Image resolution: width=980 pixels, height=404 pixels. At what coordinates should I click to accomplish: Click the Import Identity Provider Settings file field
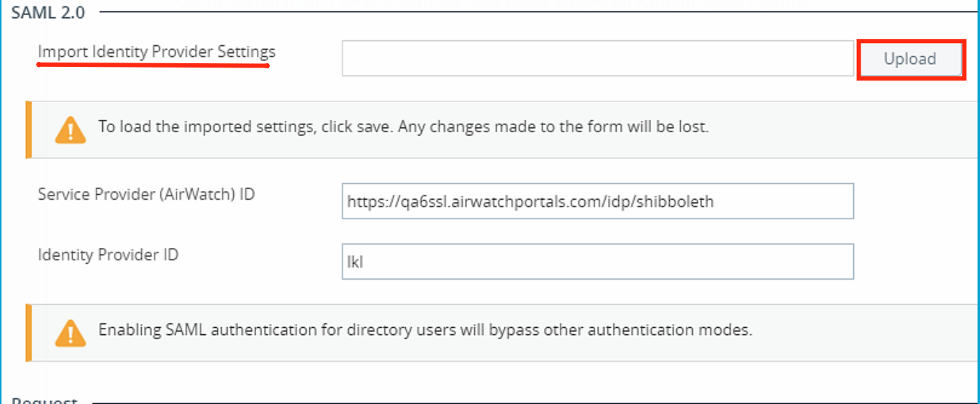[x=597, y=58]
